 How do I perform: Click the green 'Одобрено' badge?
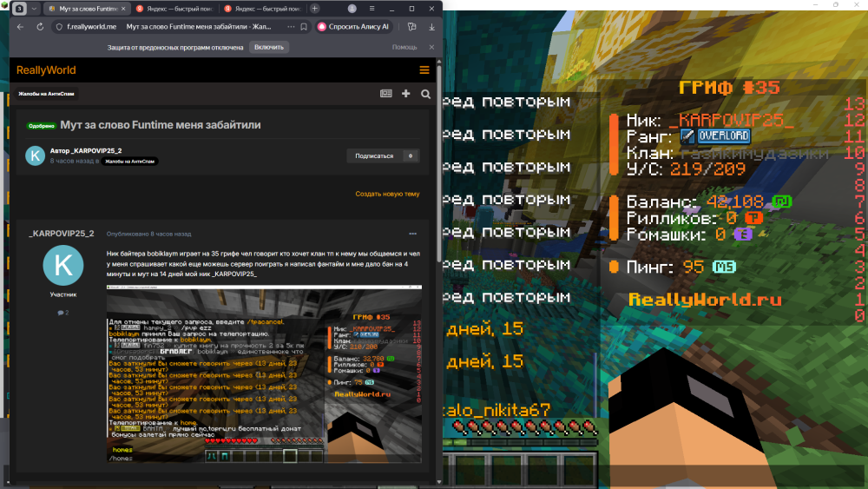42,126
